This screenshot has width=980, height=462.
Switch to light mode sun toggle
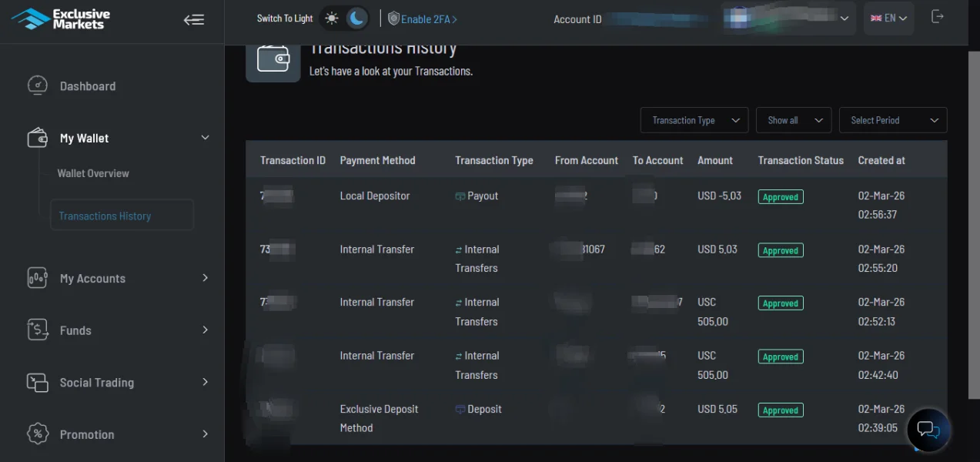[332, 18]
